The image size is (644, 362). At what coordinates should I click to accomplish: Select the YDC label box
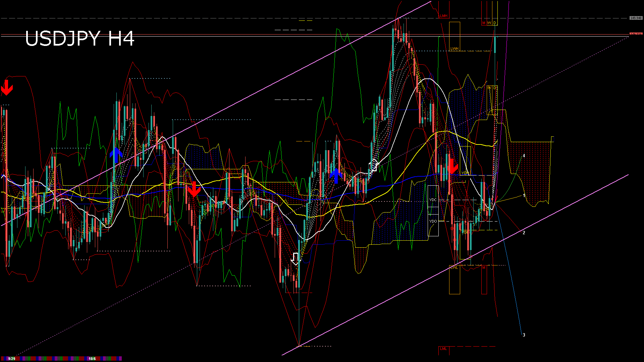pyautogui.click(x=433, y=200)
